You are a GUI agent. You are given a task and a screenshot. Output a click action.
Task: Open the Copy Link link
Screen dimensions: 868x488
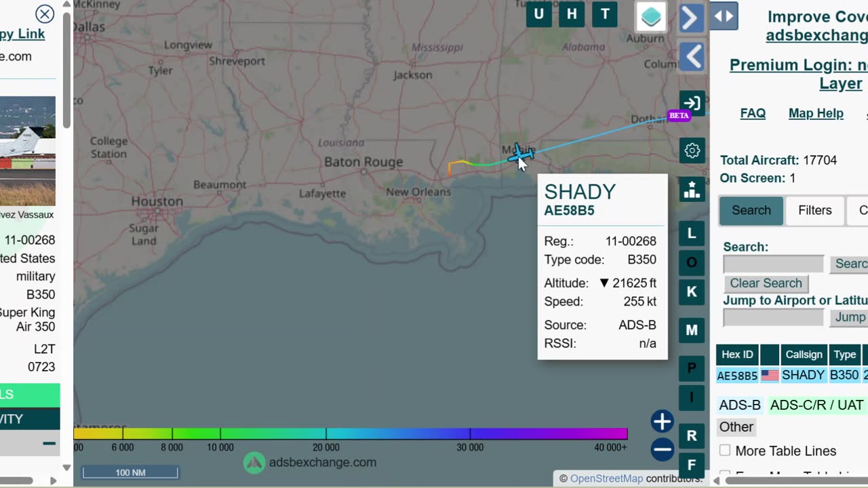[x=22, y=34]
